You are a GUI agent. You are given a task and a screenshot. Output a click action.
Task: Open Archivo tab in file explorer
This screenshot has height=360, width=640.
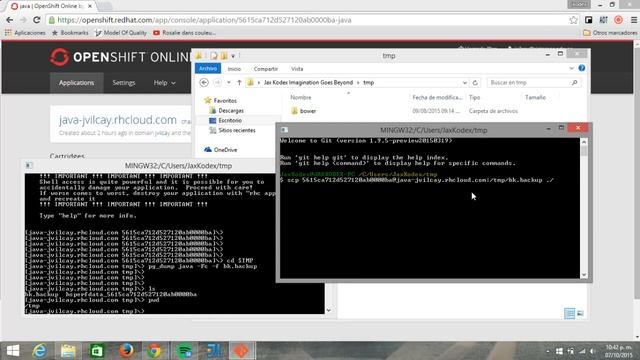(208, 69)
